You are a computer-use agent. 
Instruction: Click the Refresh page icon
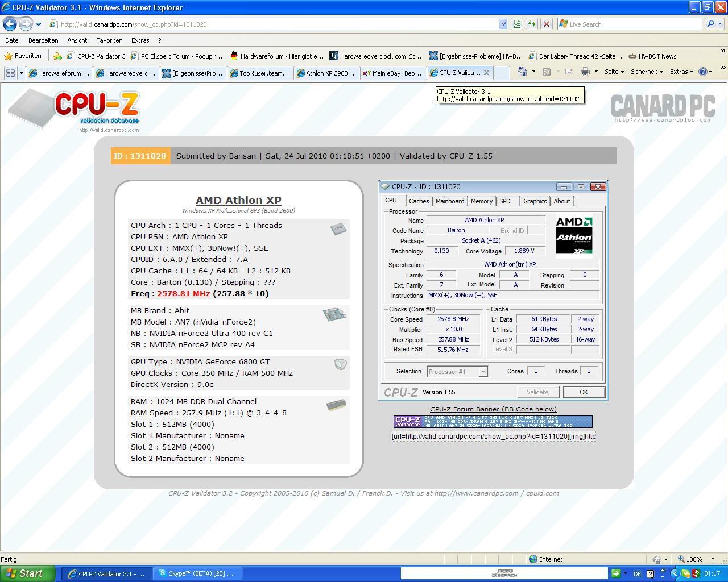pos(532,24)
